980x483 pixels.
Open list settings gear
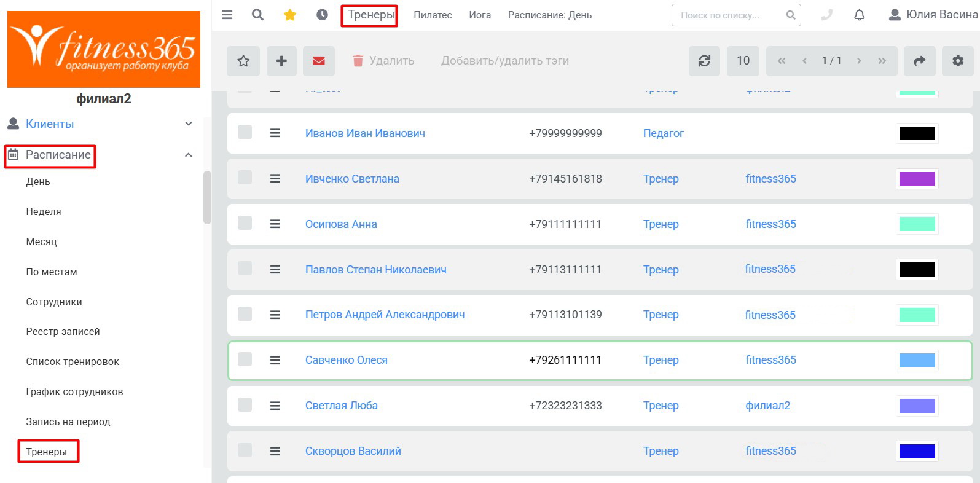(x=958, y=61)
